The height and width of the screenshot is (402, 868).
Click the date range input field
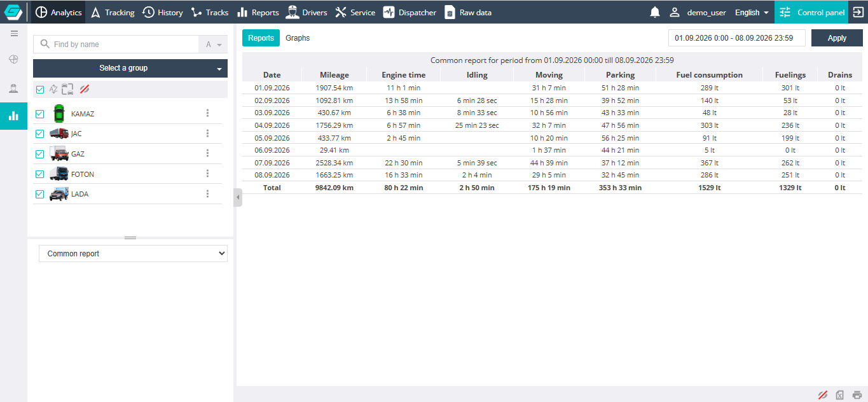[737, 38]
